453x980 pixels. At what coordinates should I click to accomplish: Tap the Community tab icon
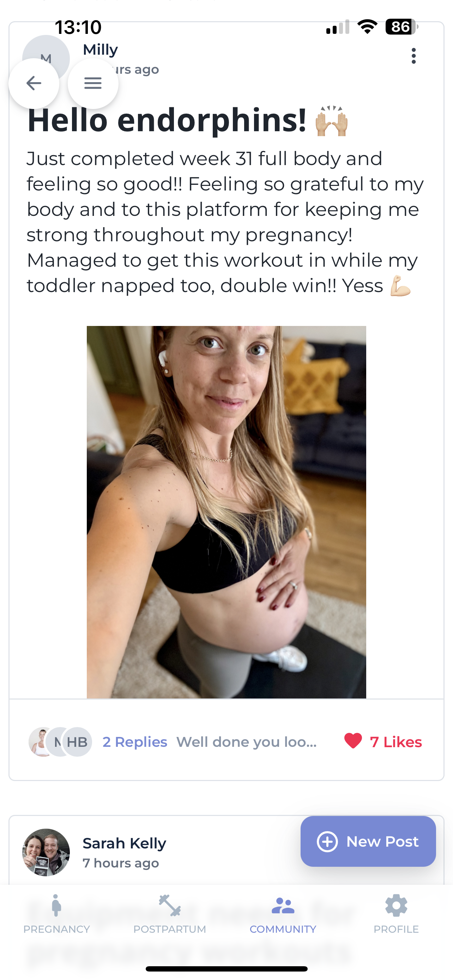click(283, 906)
